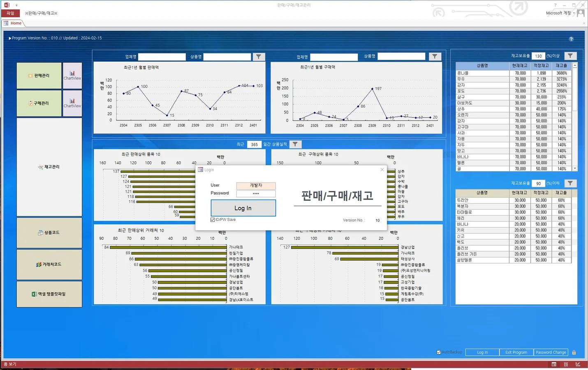Apply filter icon for monthly sales chart
Screen dimensions: 588x370
(259, 57)
